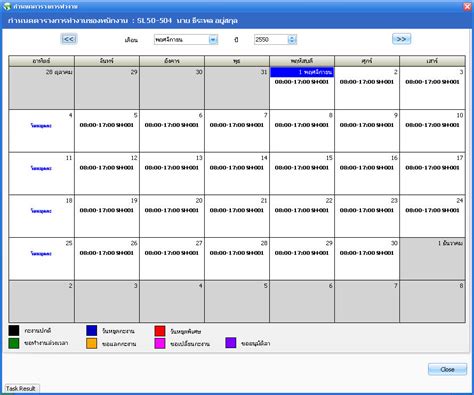This screenshot has width=474, height=395.
Task: Click the Close button
Action: (447, 369)
